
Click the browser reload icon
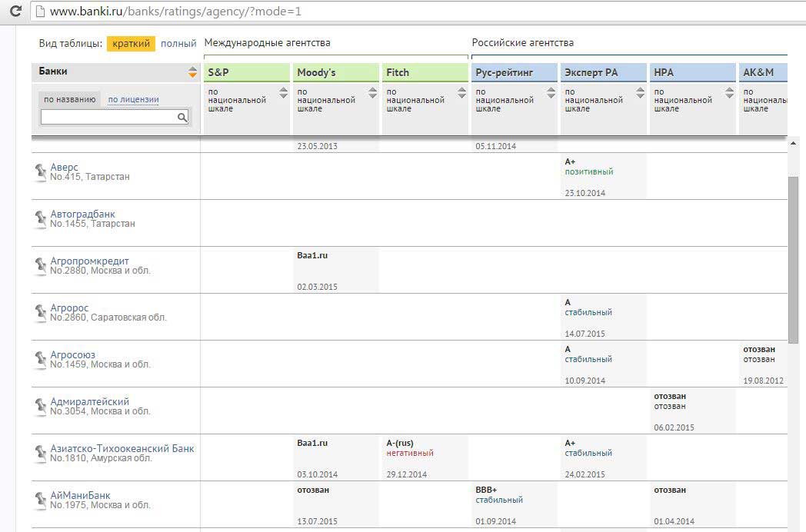15,12
